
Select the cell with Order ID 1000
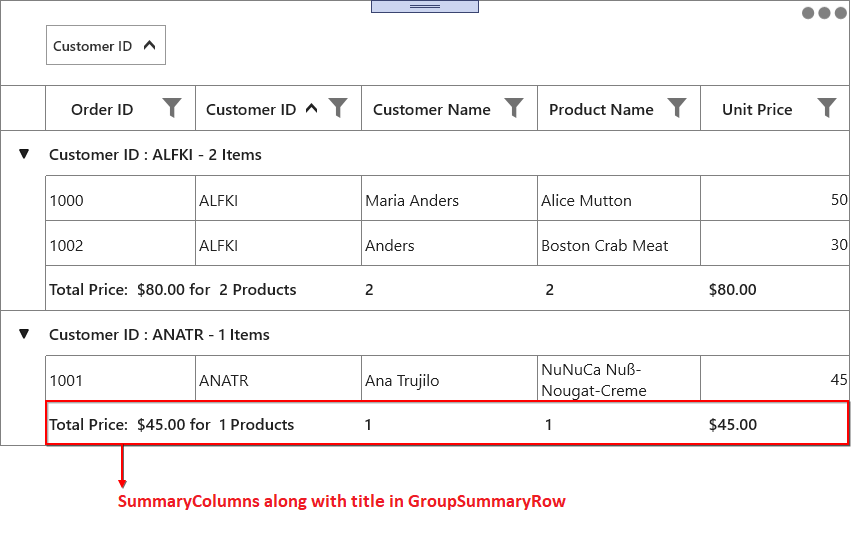[120, 198]
